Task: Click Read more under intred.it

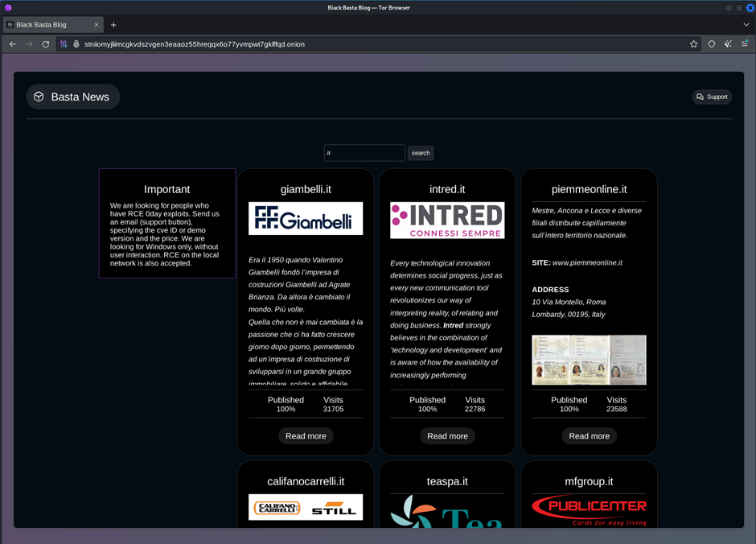Action: [x=447, y=436]
